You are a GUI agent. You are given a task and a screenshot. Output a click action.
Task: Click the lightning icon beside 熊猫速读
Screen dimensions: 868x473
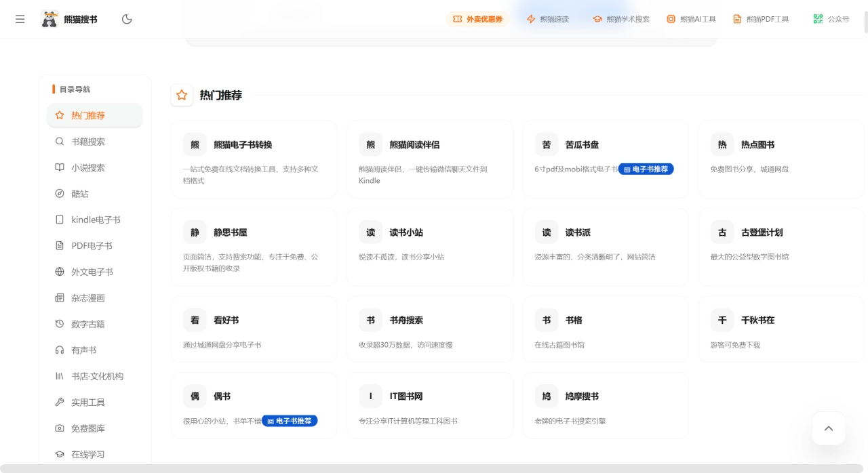[531, 19]
